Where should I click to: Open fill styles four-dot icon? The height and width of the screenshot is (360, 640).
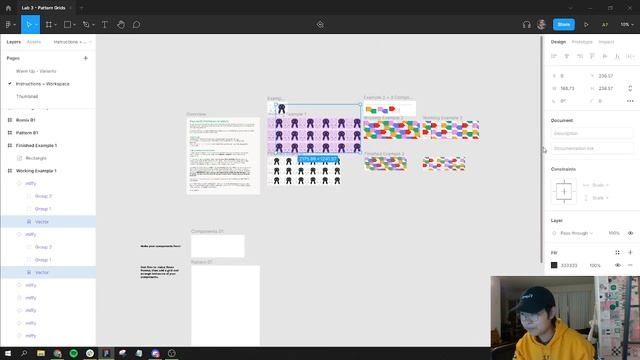[x=618, y=253]
